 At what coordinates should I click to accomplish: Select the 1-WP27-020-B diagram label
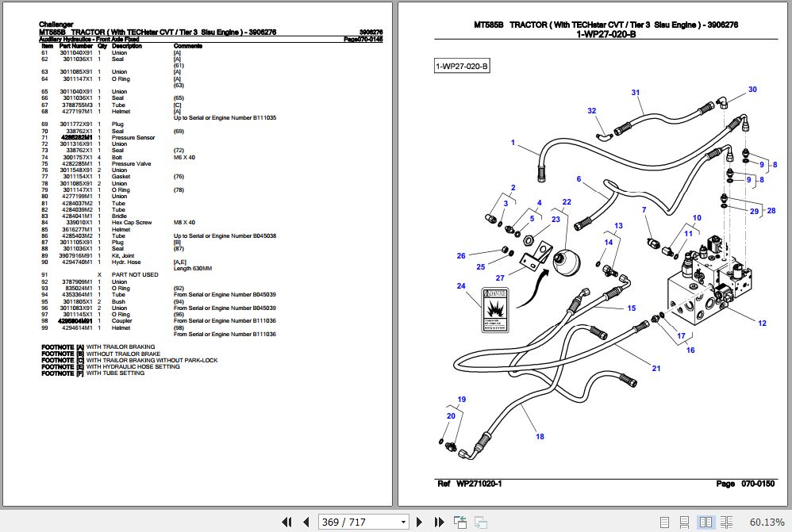(x=463, y=66)
